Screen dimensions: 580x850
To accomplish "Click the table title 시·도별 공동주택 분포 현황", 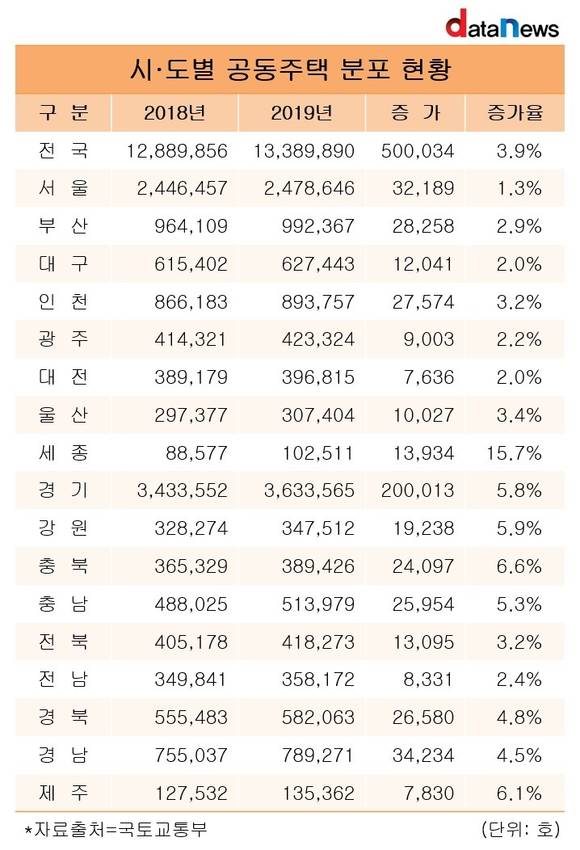I will click(x=290, y=69).
